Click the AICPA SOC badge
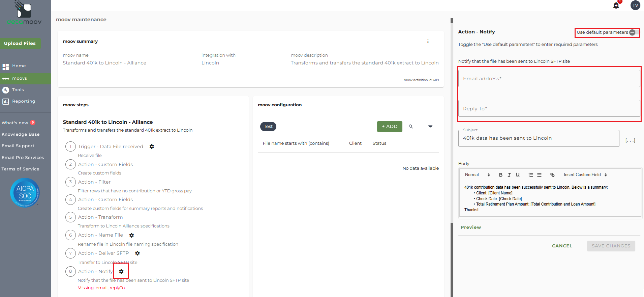The width and height of the screenshot is (644, 297). [25, 193]
